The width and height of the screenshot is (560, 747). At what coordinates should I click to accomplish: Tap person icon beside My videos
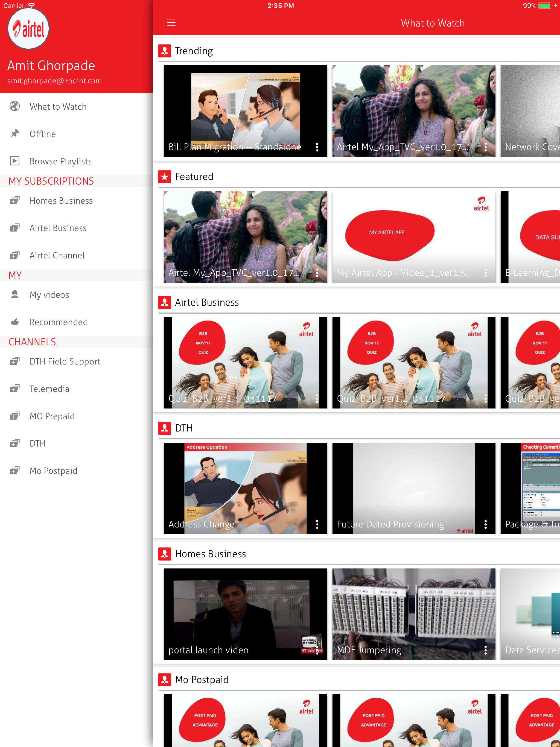[14, 294]
